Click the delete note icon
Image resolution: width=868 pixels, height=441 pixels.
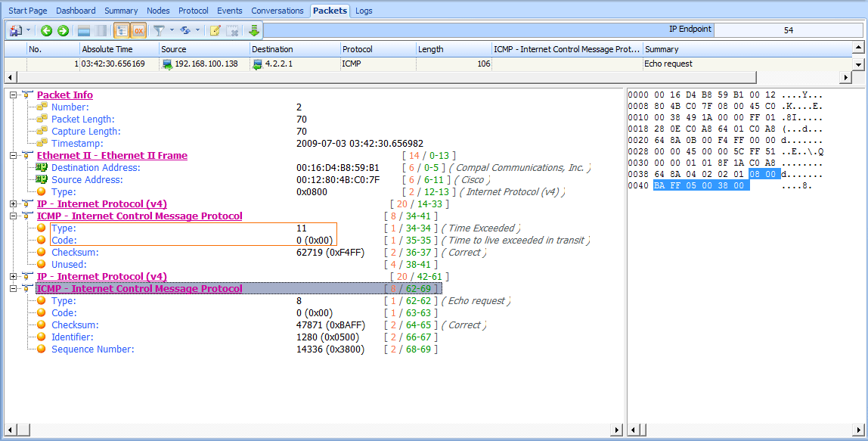(x=233, y=30)
